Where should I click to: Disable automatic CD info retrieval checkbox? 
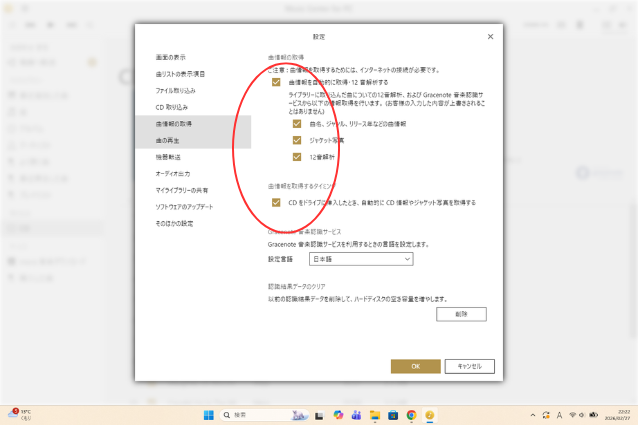(x=277, y=202)
